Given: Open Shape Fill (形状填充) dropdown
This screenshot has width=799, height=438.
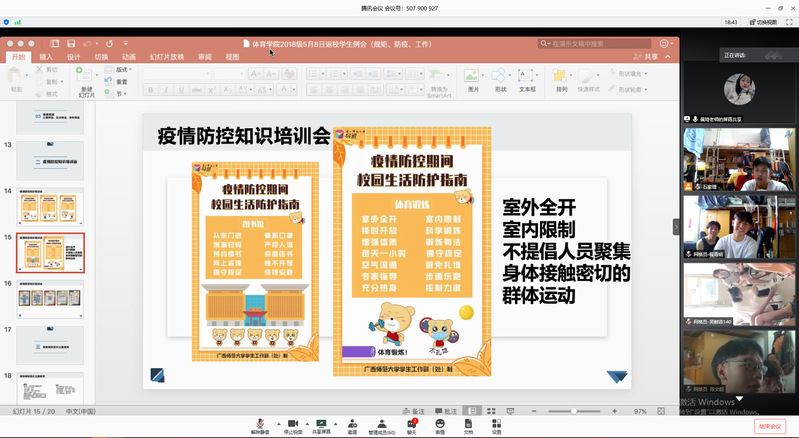Looking at the screenshot, I should pos(628,73).
